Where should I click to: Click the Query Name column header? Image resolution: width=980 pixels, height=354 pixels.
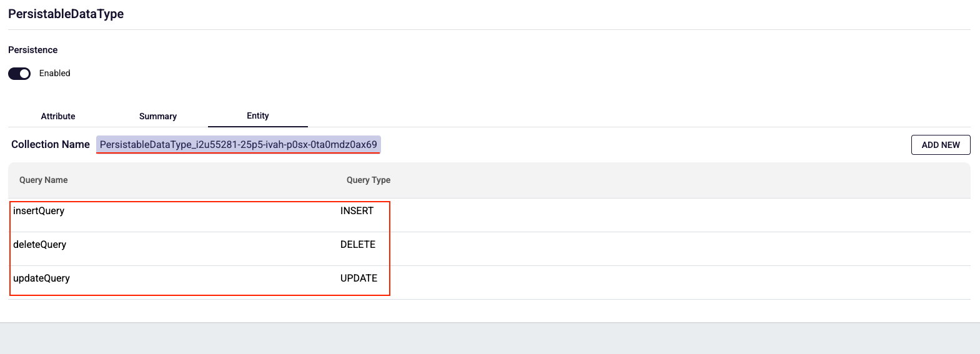point(44,180)
